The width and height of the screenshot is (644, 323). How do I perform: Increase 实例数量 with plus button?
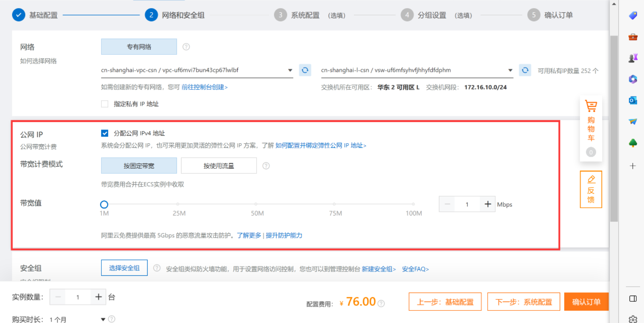pyautogui.click(x=98, y=297)
